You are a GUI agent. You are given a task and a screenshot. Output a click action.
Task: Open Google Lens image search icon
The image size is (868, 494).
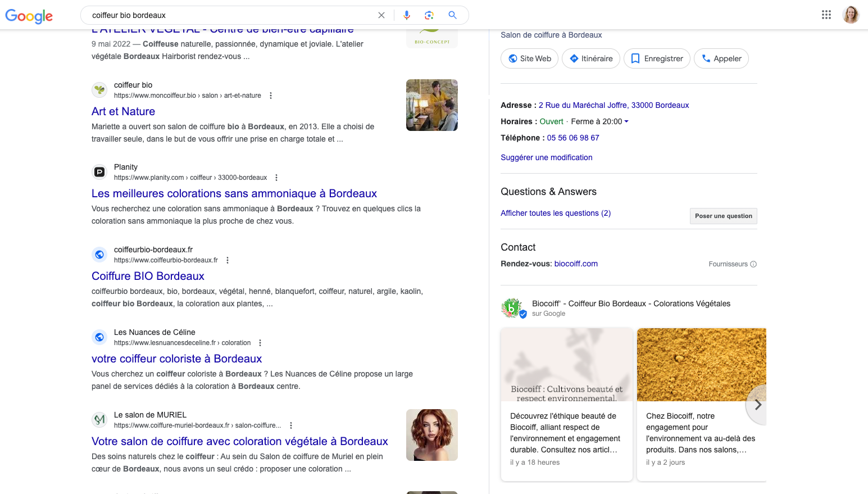(429, 15)
